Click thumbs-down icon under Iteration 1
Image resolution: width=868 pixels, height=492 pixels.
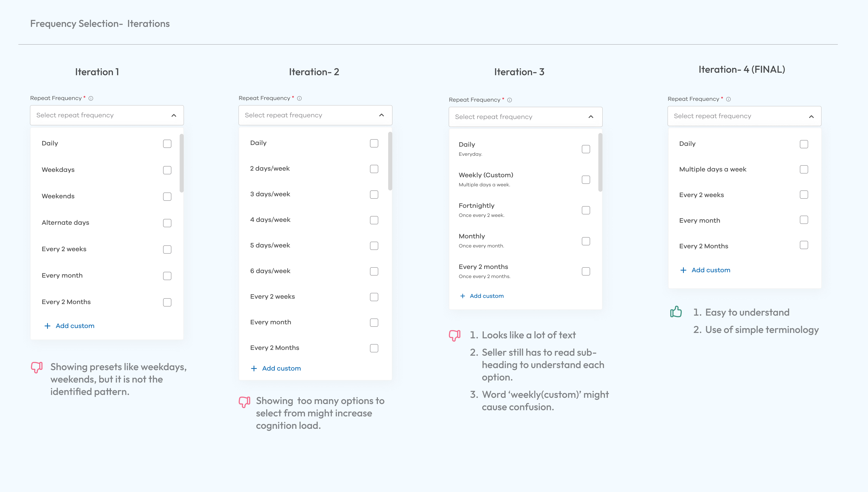[x=37, y=367]
